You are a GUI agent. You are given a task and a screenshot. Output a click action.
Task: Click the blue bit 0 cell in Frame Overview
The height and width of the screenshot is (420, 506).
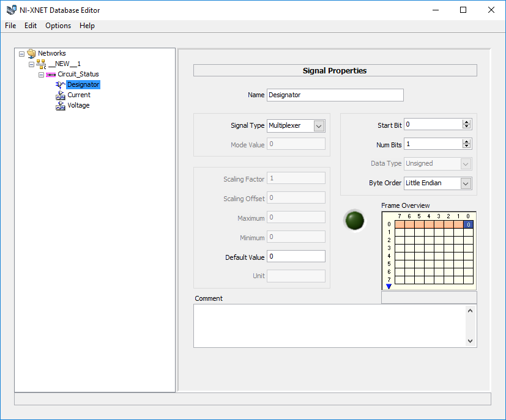468,224
